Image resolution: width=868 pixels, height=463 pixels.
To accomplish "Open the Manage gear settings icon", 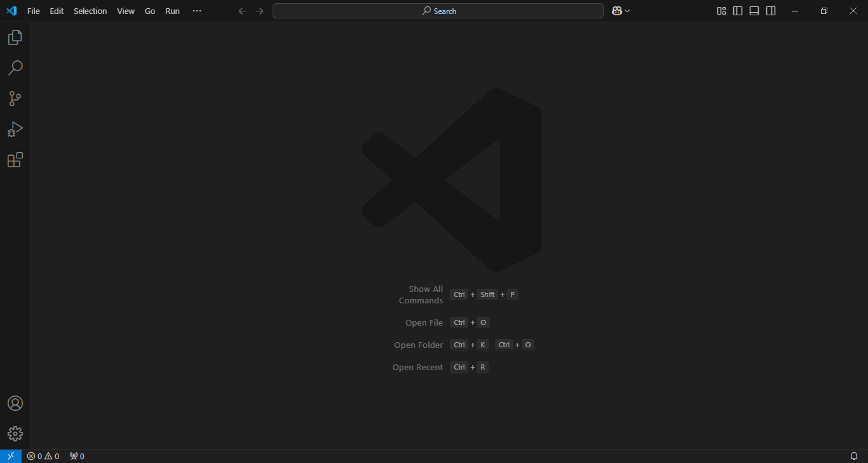I will click(x=15, y=434).
